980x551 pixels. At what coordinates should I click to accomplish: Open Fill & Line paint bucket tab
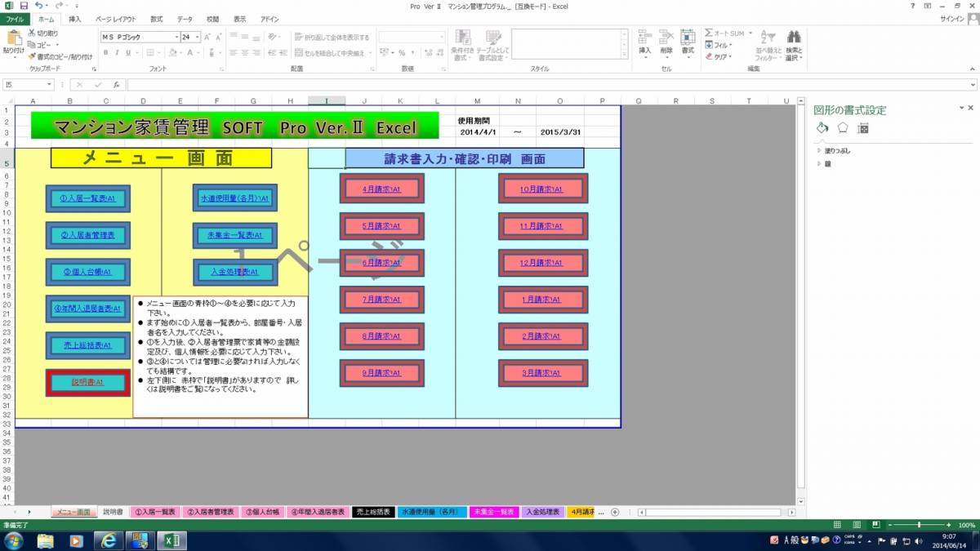[x=822, y=127]
